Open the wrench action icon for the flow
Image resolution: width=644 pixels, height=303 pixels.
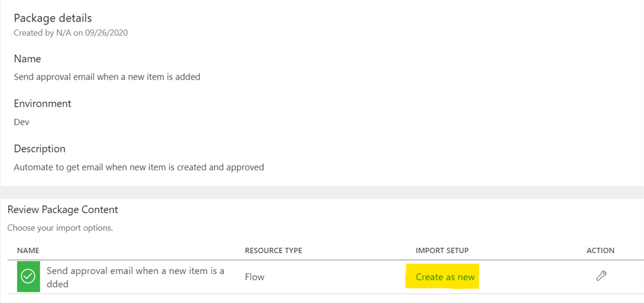pyautogui.click(x=601, y=276)
